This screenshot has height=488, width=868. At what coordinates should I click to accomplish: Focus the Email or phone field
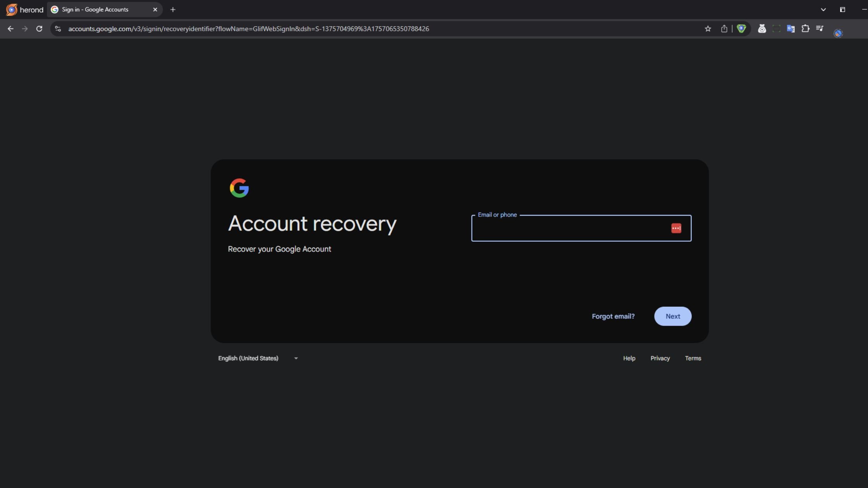click(x=581, y=228)
